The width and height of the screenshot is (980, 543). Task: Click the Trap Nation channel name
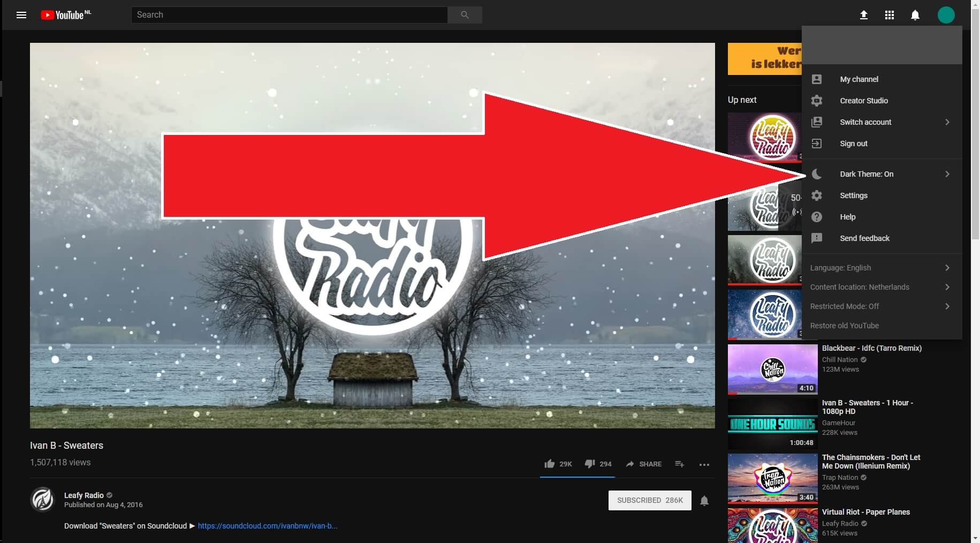840,478
